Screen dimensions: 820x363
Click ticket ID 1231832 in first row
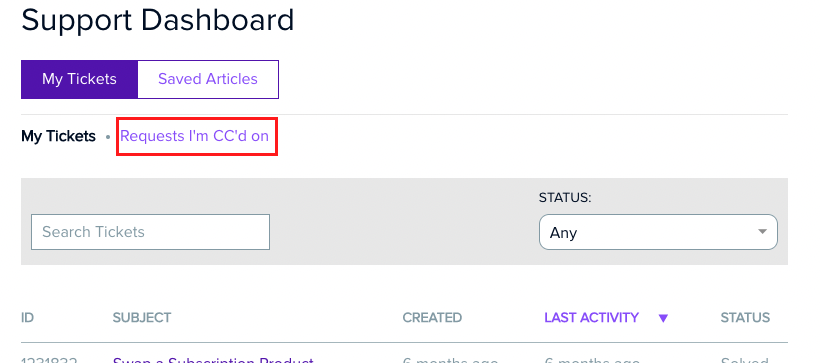[x=49, y=360]
